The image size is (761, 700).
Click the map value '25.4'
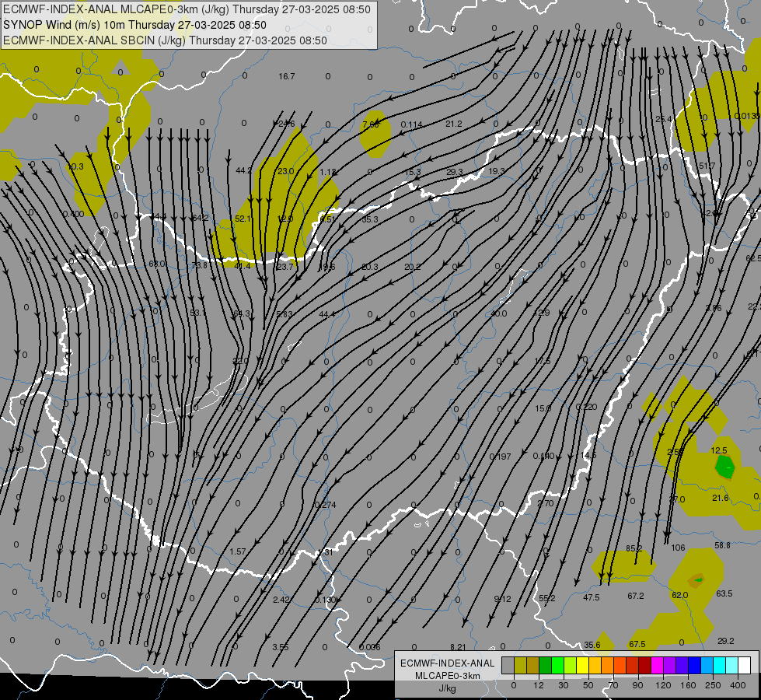pyautogui.click(x=664, y=119)
